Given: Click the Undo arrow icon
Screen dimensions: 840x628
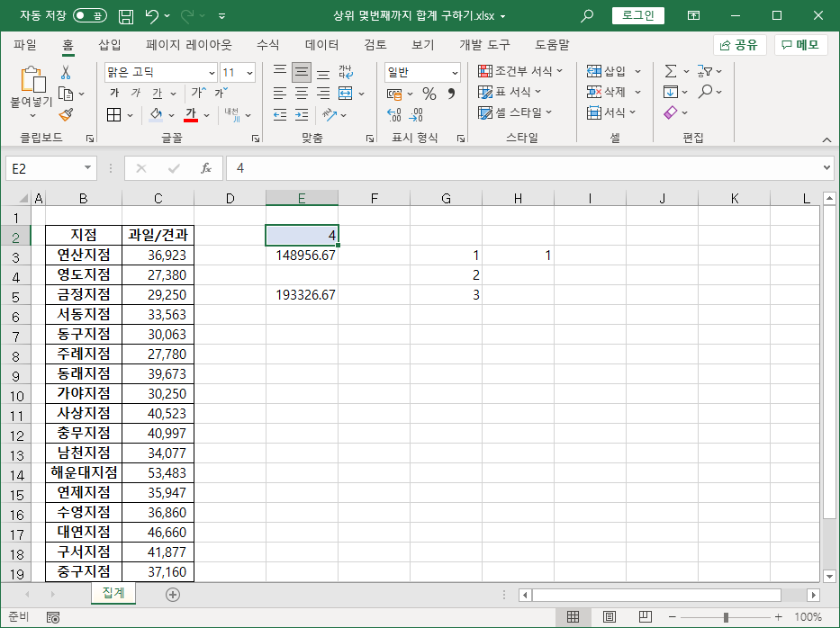Looking at the screenshot, I should (151, 16).
